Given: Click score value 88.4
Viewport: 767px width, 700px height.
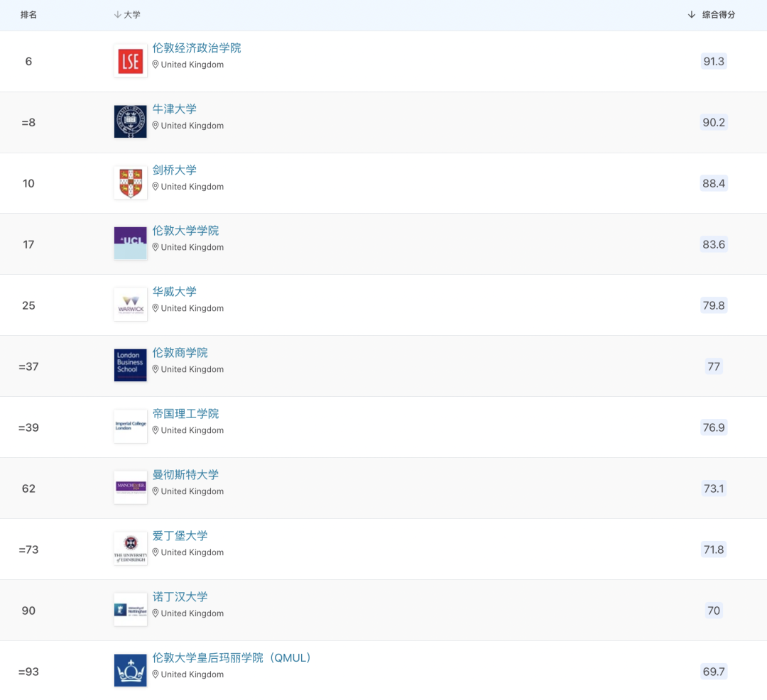Looking at the screenshot, I should coord(714,183).
